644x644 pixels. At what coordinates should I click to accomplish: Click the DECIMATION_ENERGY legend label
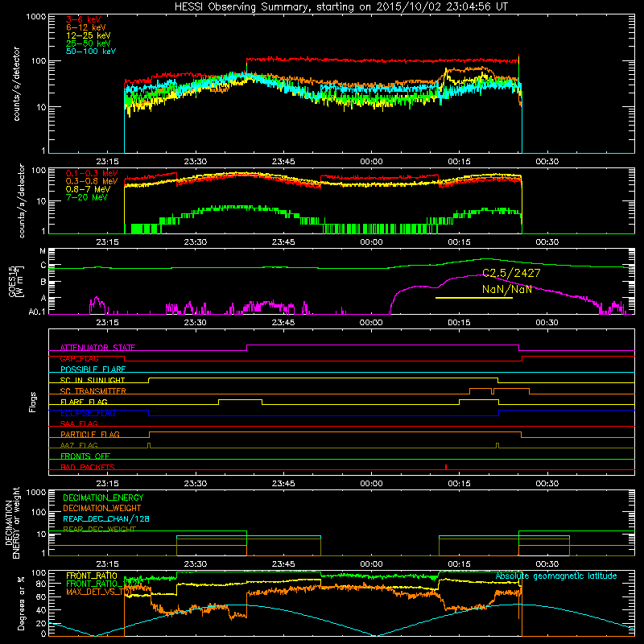point(103,497)
